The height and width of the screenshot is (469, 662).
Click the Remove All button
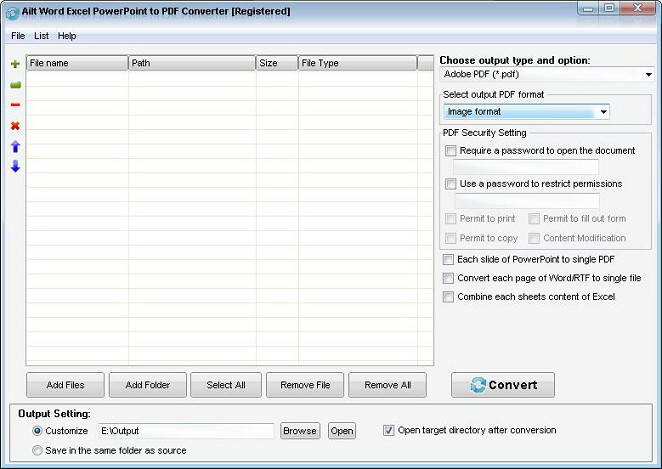coord(388,385)
